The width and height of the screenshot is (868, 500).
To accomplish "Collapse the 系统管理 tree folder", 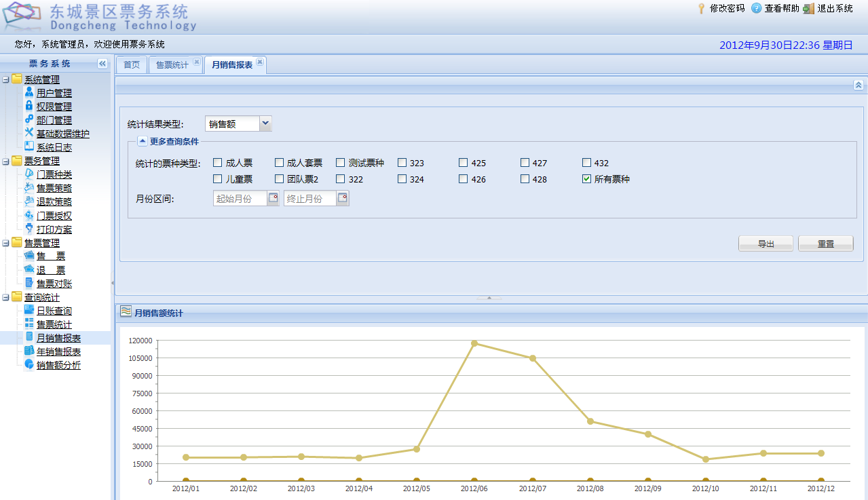I will click(x=6, y=79).
